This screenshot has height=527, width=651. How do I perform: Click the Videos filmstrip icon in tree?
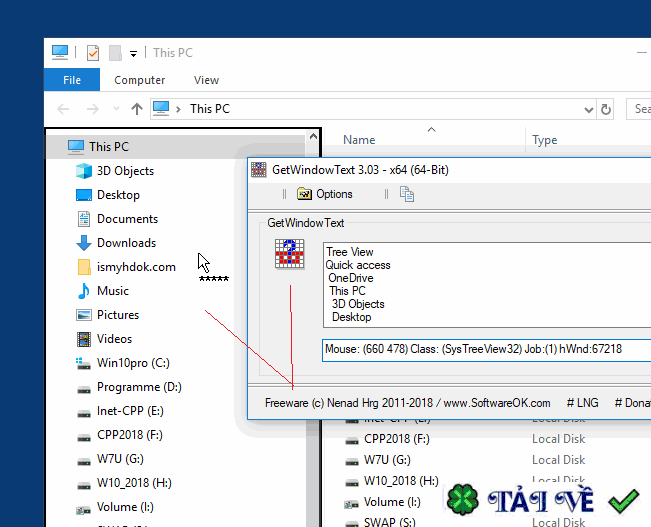(x=84, y=339)
